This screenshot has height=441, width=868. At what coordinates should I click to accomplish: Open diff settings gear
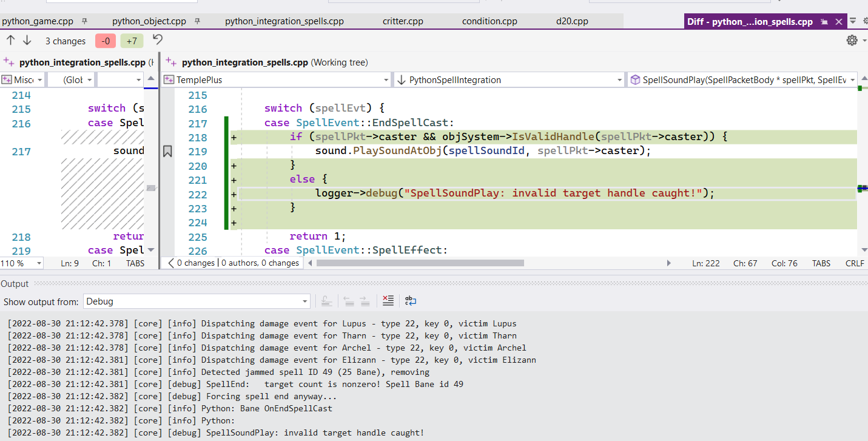(x=852, y=41)
